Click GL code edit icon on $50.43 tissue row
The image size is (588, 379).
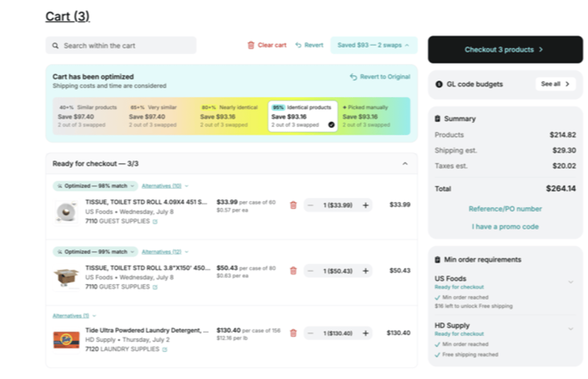[155, 287]
